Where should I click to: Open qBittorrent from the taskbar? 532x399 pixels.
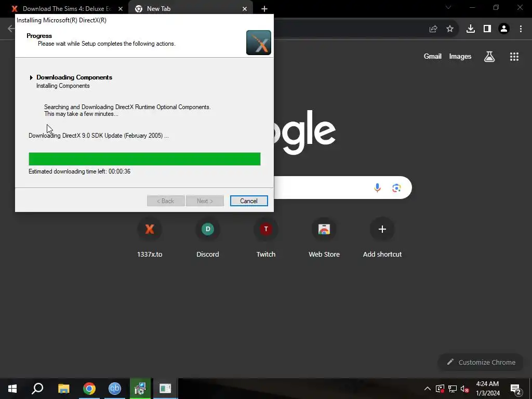tap(115, 389)
